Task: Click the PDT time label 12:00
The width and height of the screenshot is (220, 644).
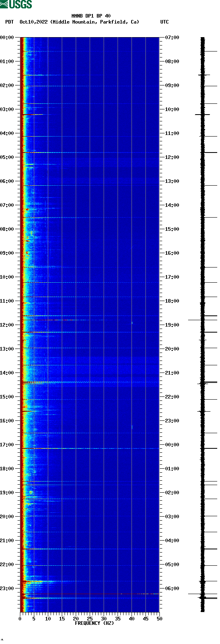Action: coord(7,325)
